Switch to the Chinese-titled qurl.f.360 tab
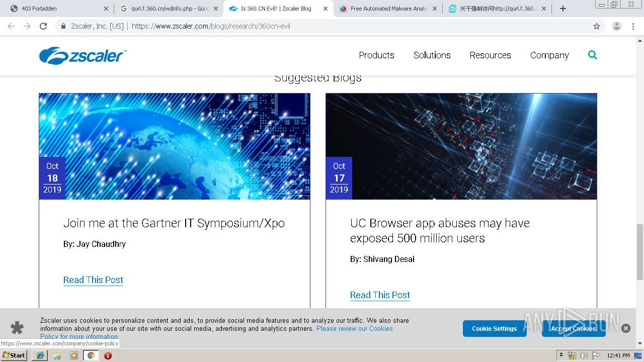Screen dimensions: 644x362 point(497,9)
